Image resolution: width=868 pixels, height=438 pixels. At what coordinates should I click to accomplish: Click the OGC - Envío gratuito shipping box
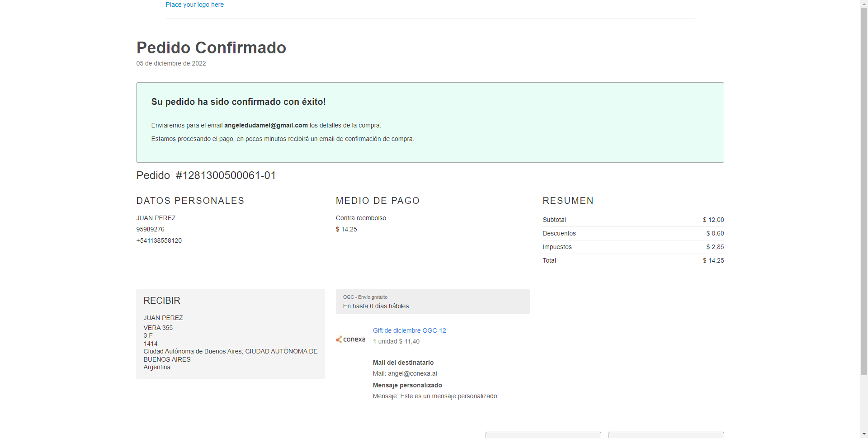[x=432, y=301]
